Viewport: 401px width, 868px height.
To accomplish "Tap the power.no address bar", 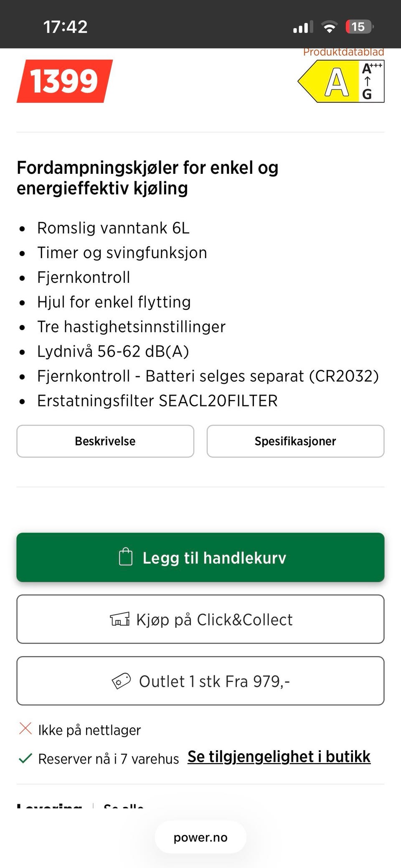I will click(x=200, y=837).
